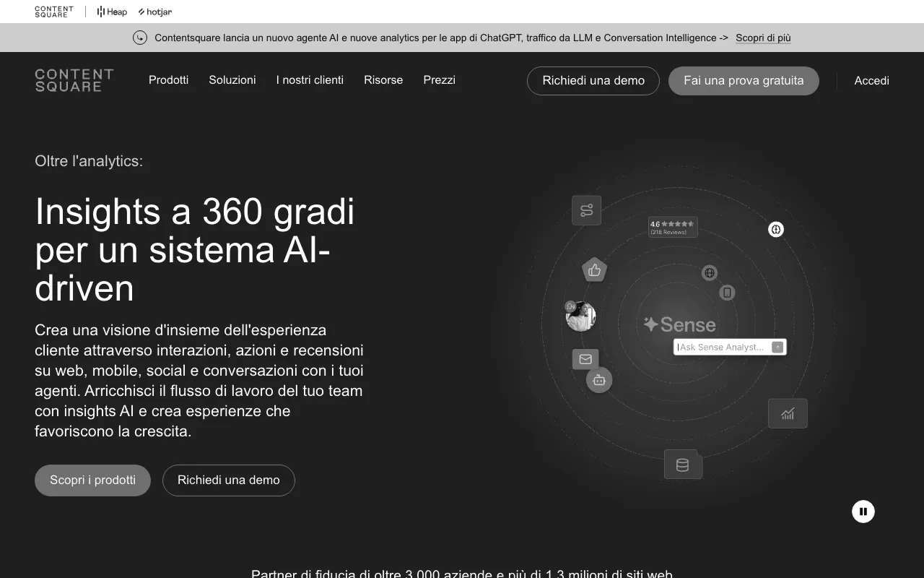This screenshot has height=578, width=924.
Task: Go to the Contentsquare home logo in the navbar
Action: coord(74,80)
